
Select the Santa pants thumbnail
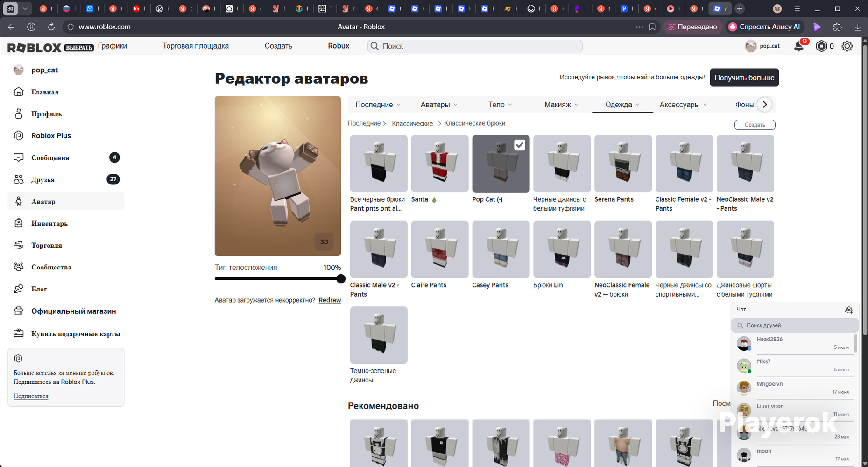[440, 163]
